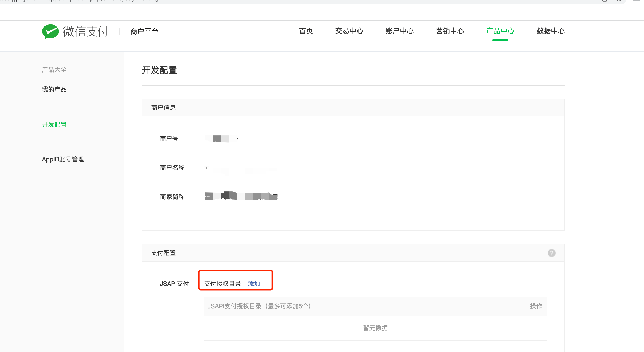Click the blurred 商户号 value
The width and height of the screenshot is (644, 352).
221,139
